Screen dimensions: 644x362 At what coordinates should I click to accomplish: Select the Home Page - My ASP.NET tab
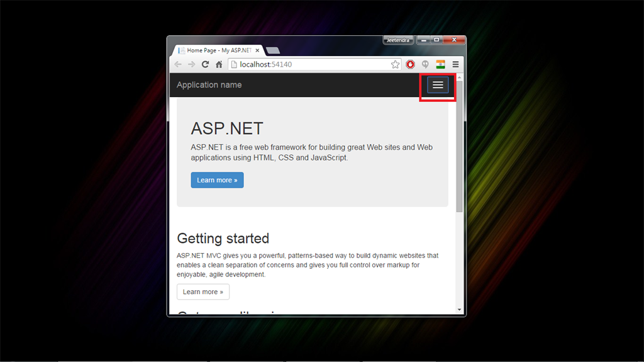[218, 50]
